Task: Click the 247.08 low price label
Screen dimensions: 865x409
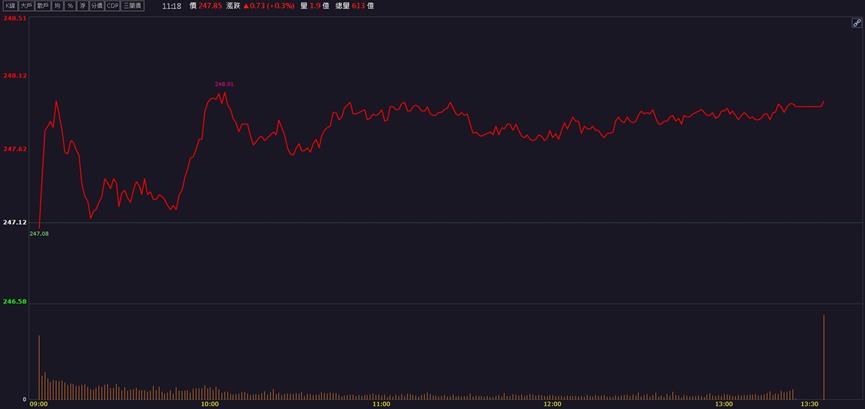Action: [x=39, y=234]
